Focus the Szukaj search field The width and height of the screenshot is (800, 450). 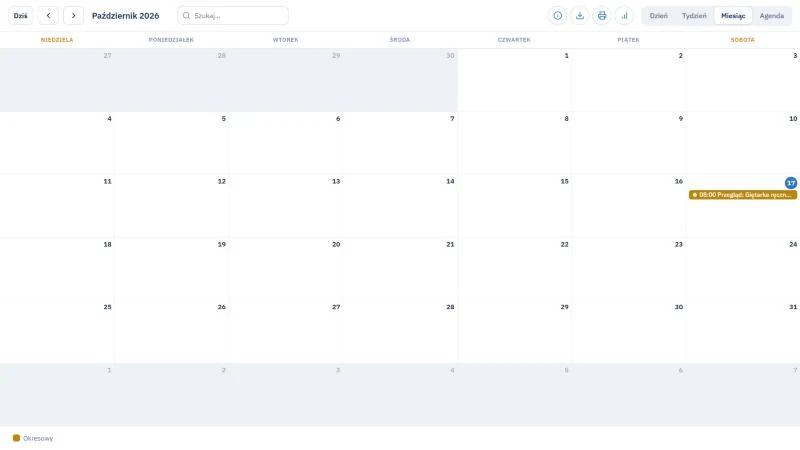coord(233,16)
